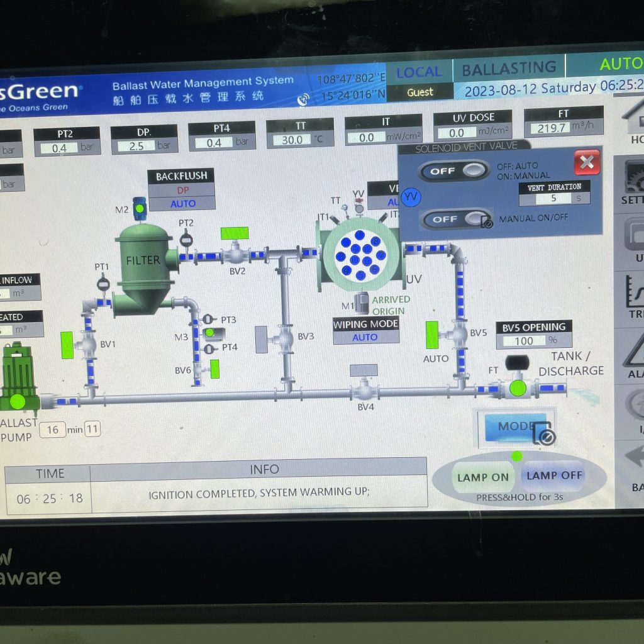Toggle the MANUAL ON/OFF vent switch
Image resolution: width=644 pixels, height=644 pixels.
pos(457,219)
